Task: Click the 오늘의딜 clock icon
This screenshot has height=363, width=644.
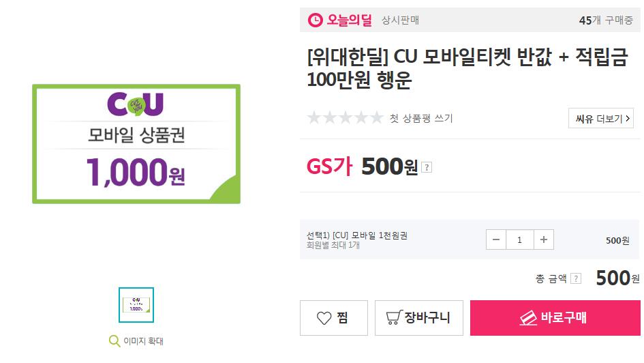Action: 316,20
